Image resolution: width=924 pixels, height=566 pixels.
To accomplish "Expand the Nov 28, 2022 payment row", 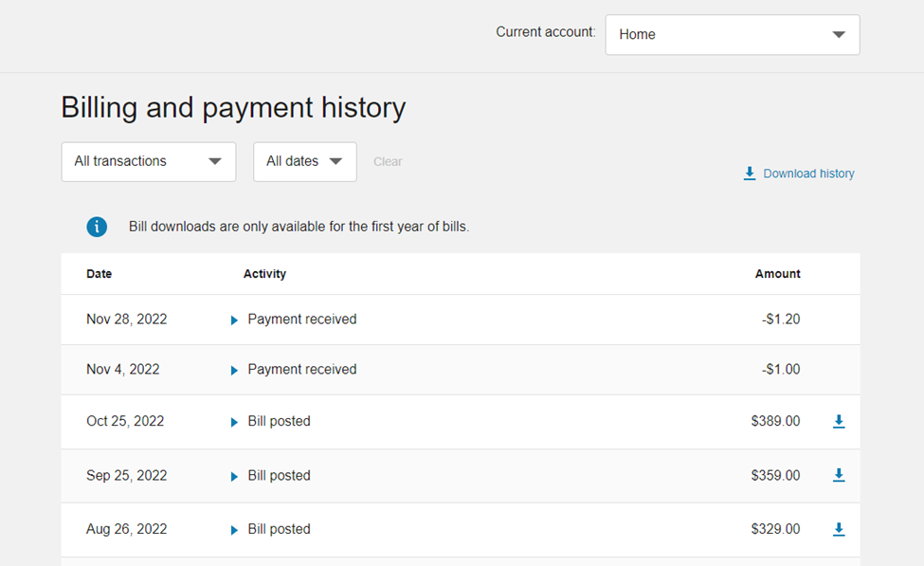I will pyautogui.click(x=234, y=320).
